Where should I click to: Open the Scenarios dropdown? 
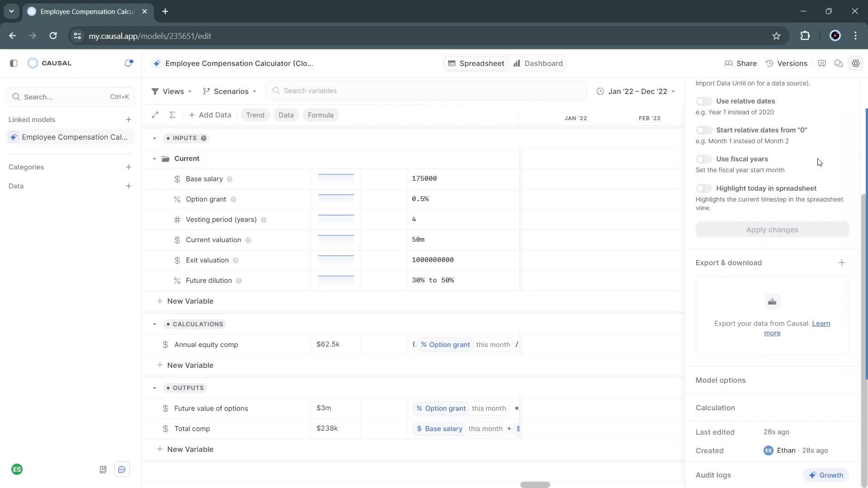(x=230, y=91)
